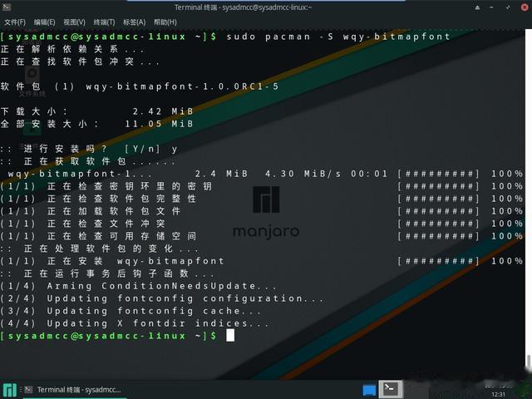This screenshot has height=399, width=532.
Task: Open the 帮助(H) menu
Action: pos(165,22)
